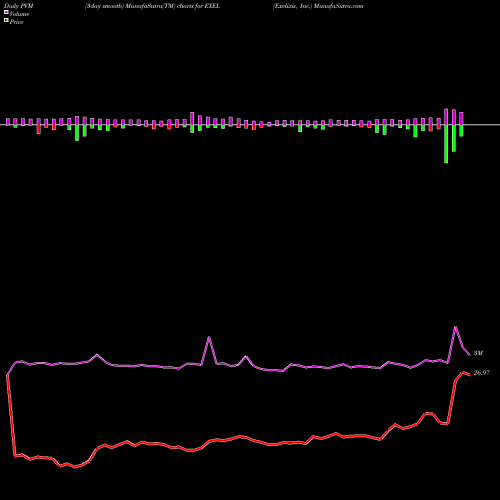Click the 3M volume value label
The width and height of the screenshot is (500, 500).
[478, 353]
